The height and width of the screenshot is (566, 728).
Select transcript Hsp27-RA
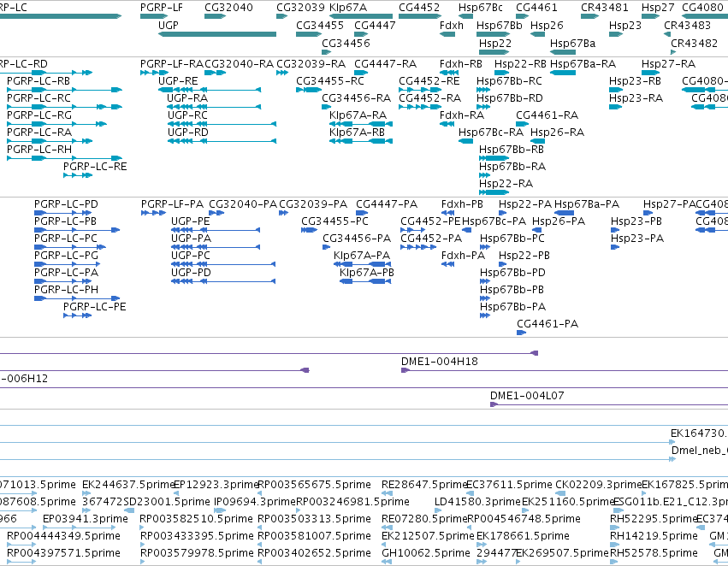coord(650,73)
